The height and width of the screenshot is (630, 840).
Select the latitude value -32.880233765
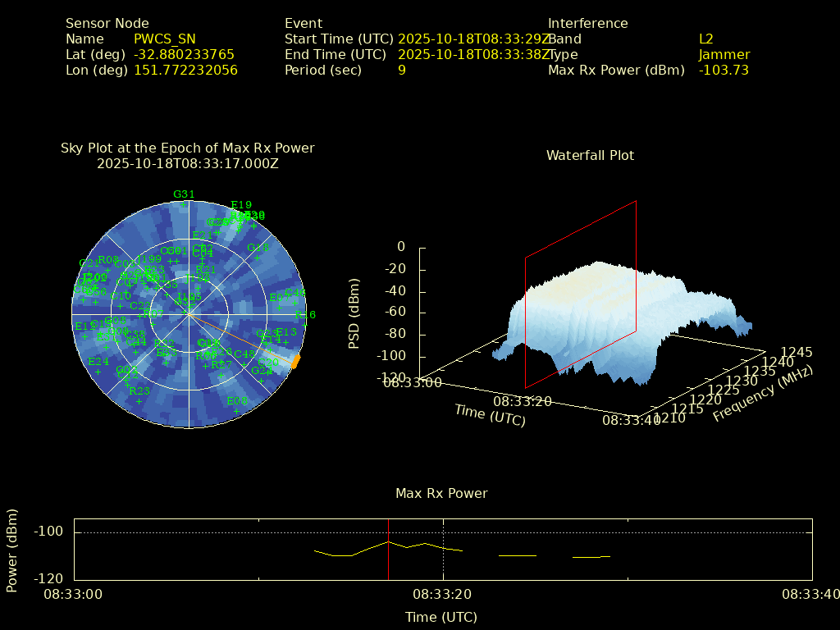[x=184, y=54]
